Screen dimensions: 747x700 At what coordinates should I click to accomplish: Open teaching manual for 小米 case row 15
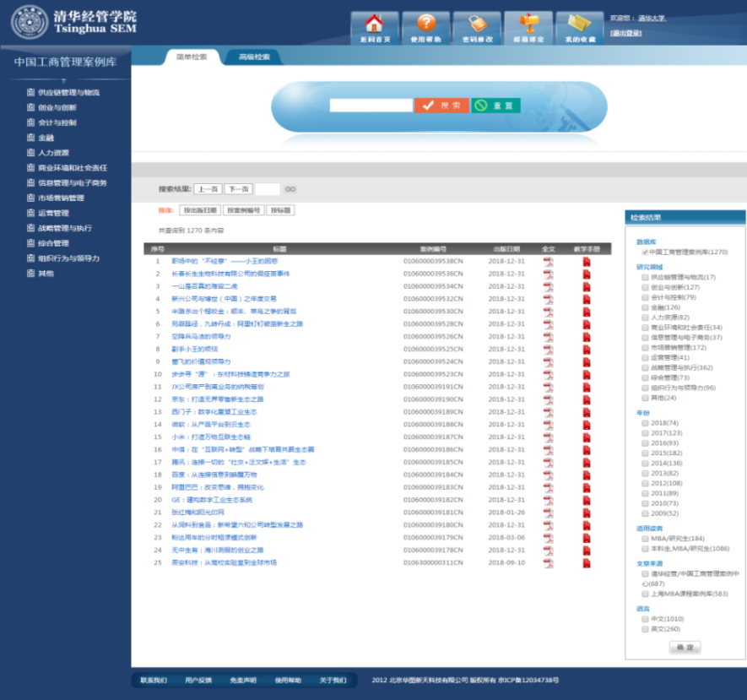(587, 437)
